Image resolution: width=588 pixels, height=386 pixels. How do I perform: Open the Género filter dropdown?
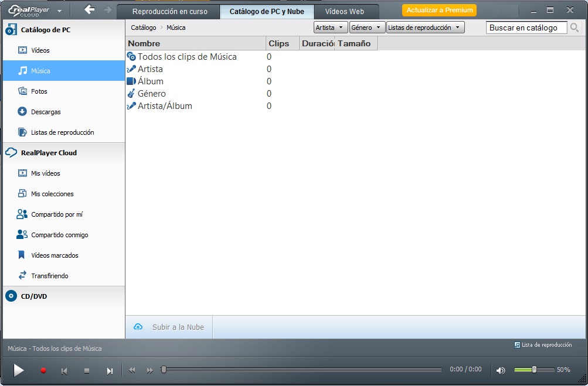(367, 28)
